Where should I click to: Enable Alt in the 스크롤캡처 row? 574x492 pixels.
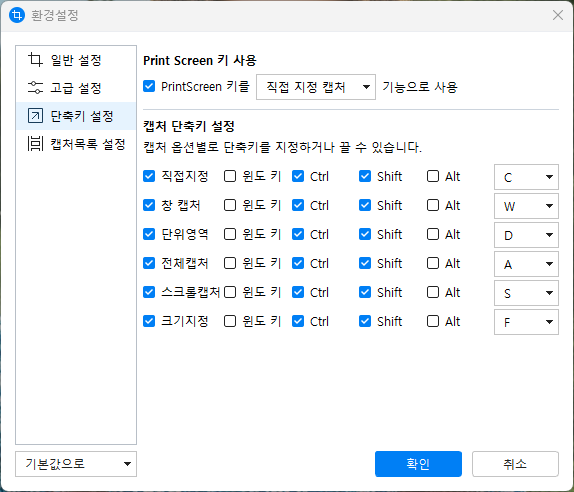point(433,292)
